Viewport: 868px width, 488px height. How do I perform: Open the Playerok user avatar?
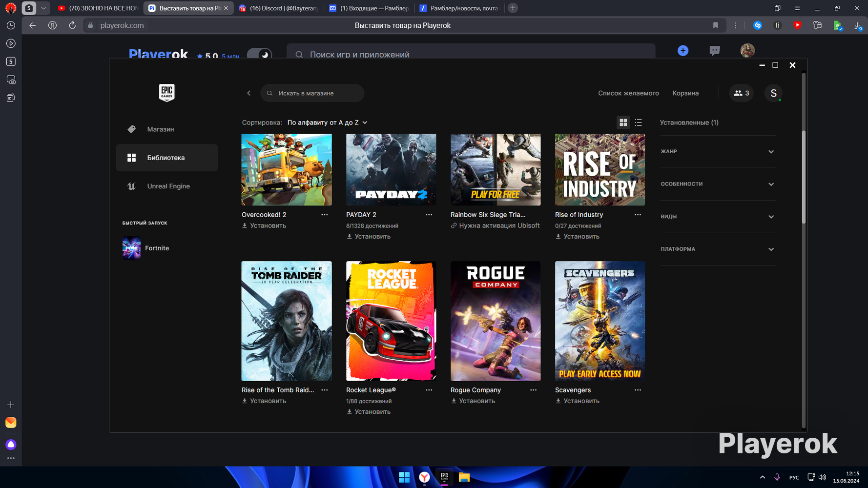point(747,50)
